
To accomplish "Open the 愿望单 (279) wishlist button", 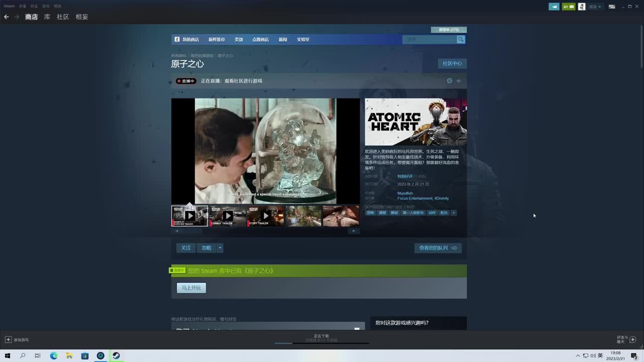I will point(449,30).
